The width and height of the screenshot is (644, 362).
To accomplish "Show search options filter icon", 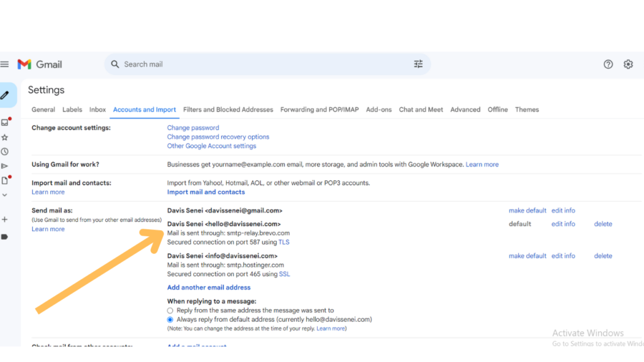I will (418, 64).
